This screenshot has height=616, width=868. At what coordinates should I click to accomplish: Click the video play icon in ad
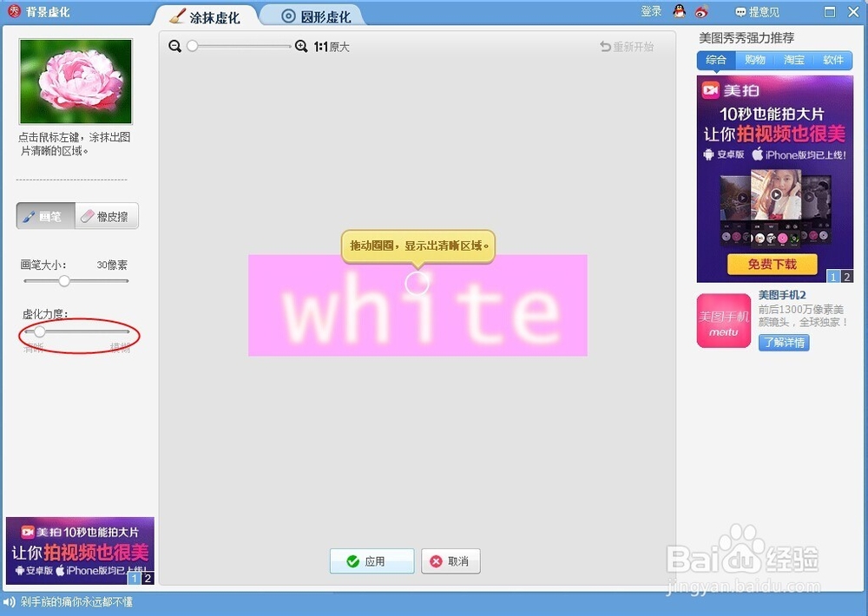[776, 194]
